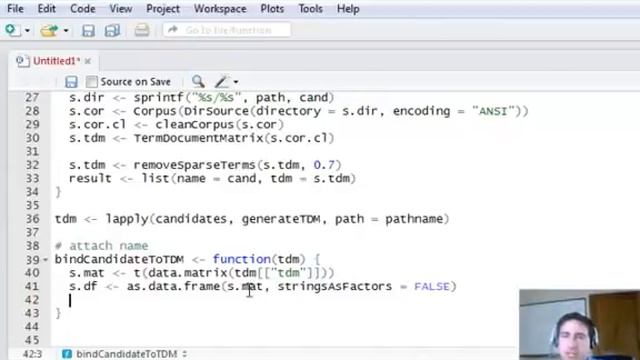
Task: Click 'as.data.frame' on line 41
Action: tap(173, 287)
